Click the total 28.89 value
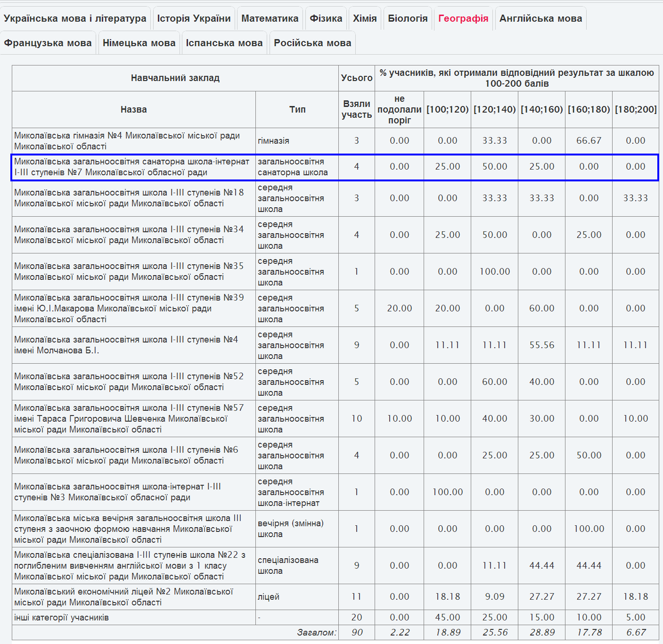Image resolution: width=663 pixels, height=644 pixels. 542,633
